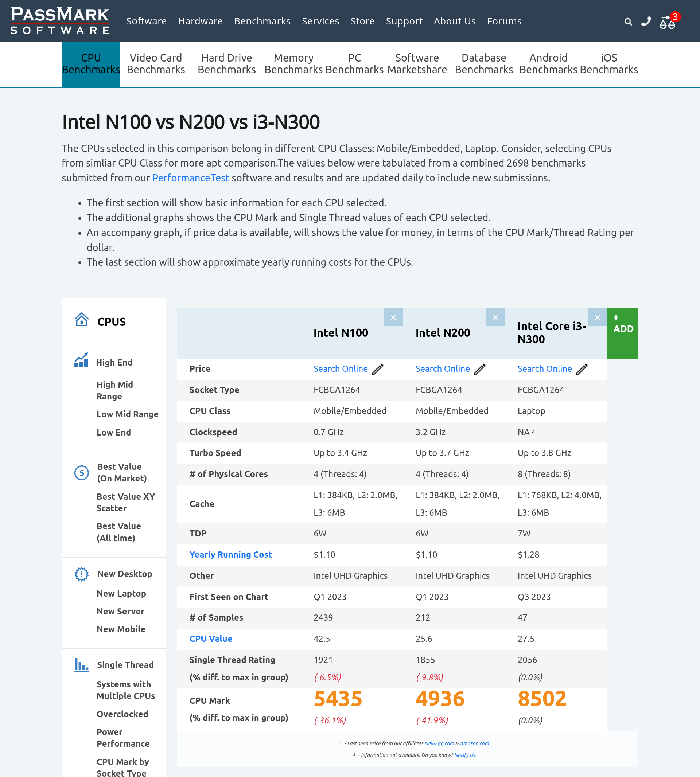Remove Intel N100 from comparison
This screenshot has height=777, width=700.
coord(393,317)
